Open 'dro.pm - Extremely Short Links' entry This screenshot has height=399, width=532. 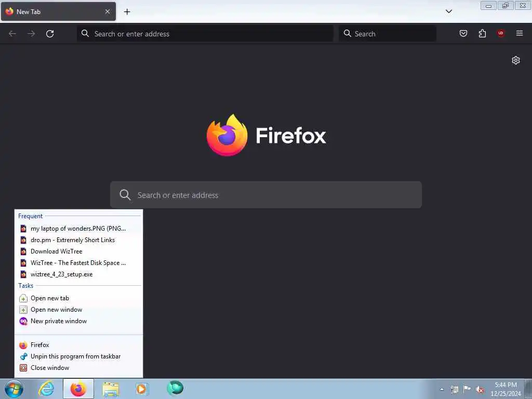(78, 240)
